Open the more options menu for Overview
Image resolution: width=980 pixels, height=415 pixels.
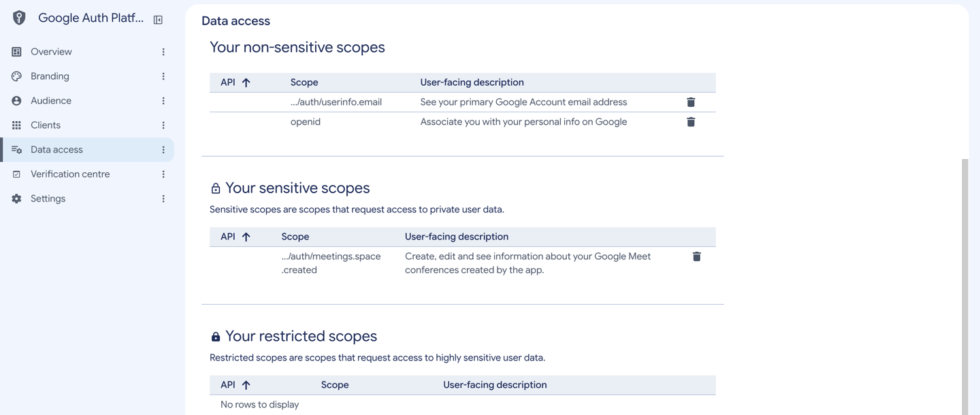point(163,52)
